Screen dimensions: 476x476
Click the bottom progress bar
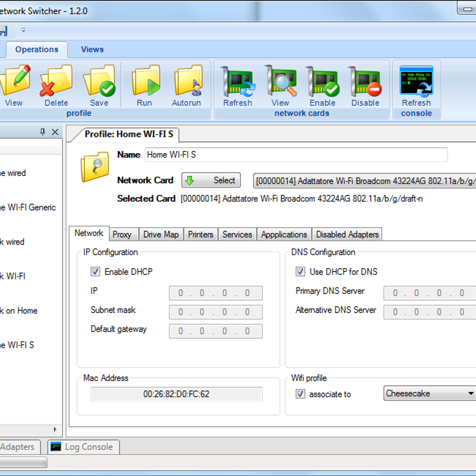pyautogui.click(x=23, y=462)
